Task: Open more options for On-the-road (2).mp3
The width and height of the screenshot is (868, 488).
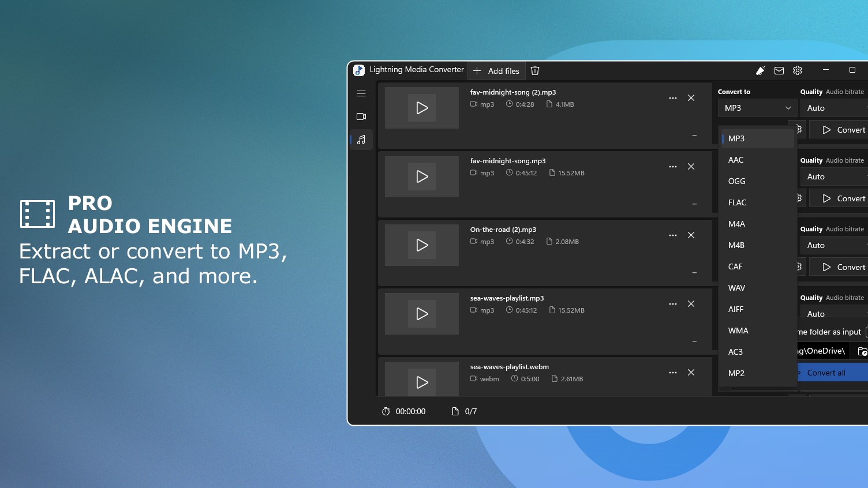Action: point(673,235)
